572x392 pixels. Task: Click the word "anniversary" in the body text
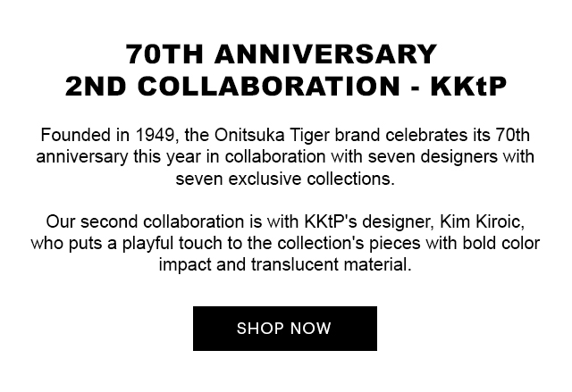pyautogui.click(x=80, y=157)
